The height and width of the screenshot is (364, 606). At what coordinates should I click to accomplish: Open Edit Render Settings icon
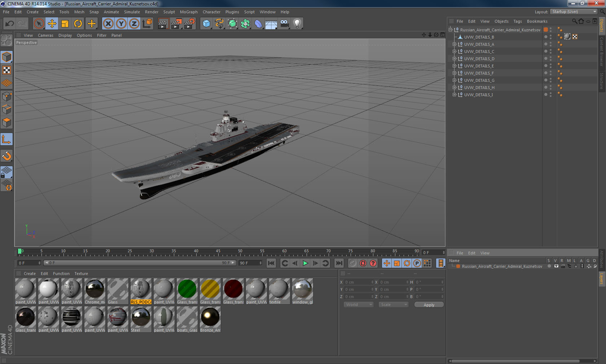(189, 24)
